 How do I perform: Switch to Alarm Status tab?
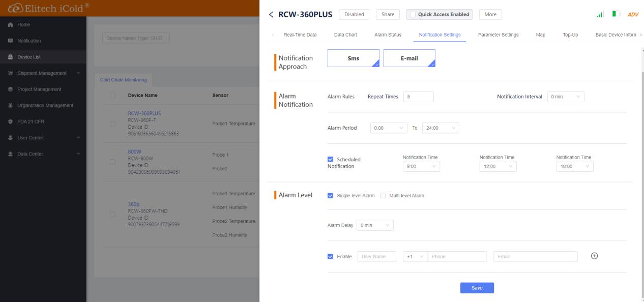(388, 35)
